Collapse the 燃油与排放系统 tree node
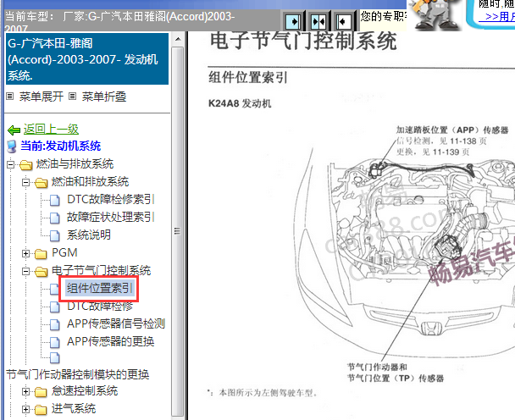This screenshot has height=420, width=515. click(x=10, y=164)
